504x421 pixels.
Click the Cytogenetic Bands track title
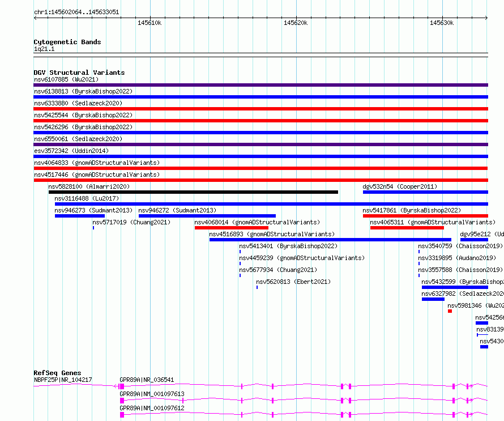(67, 42)
